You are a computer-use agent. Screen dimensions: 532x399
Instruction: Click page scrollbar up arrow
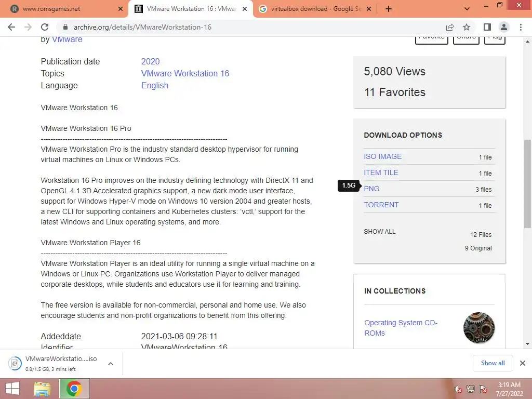527,42
